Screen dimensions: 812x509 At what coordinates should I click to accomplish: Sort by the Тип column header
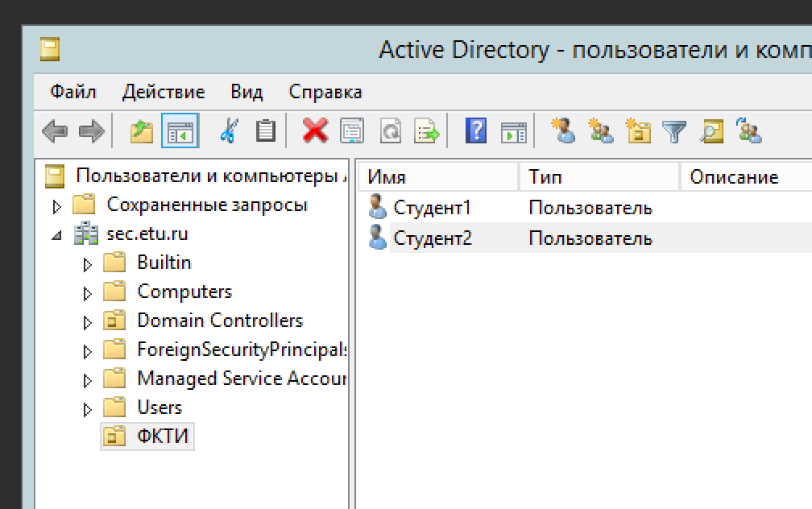599,176
